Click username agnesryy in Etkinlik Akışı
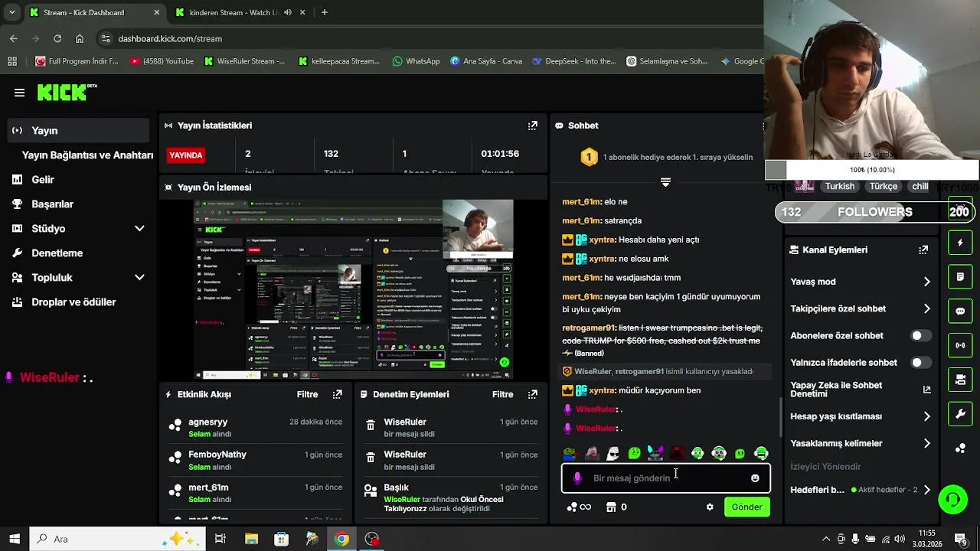The image size is (980, 551). (x=207, y=422)
